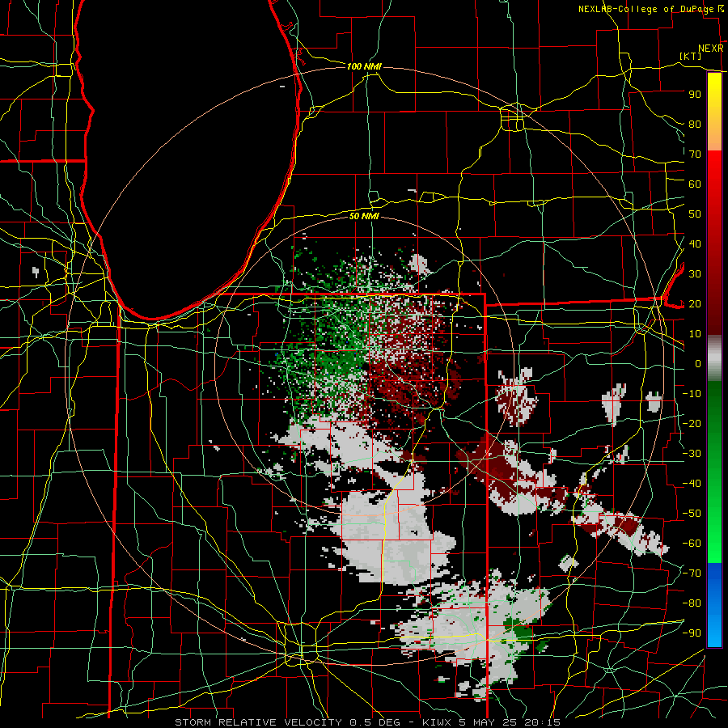Select the -10 tick label on the scale
The image size is (728, 728).
click(692, 394)
